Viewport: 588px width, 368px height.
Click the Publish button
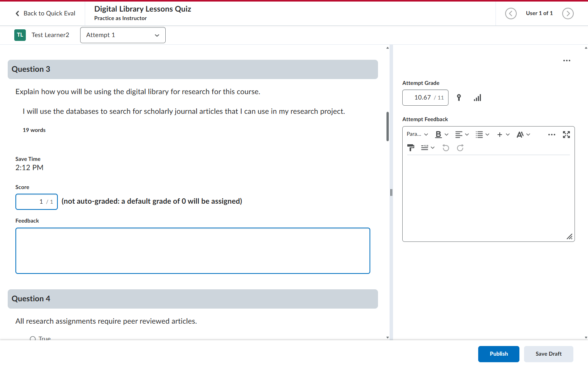pos(499,354)
